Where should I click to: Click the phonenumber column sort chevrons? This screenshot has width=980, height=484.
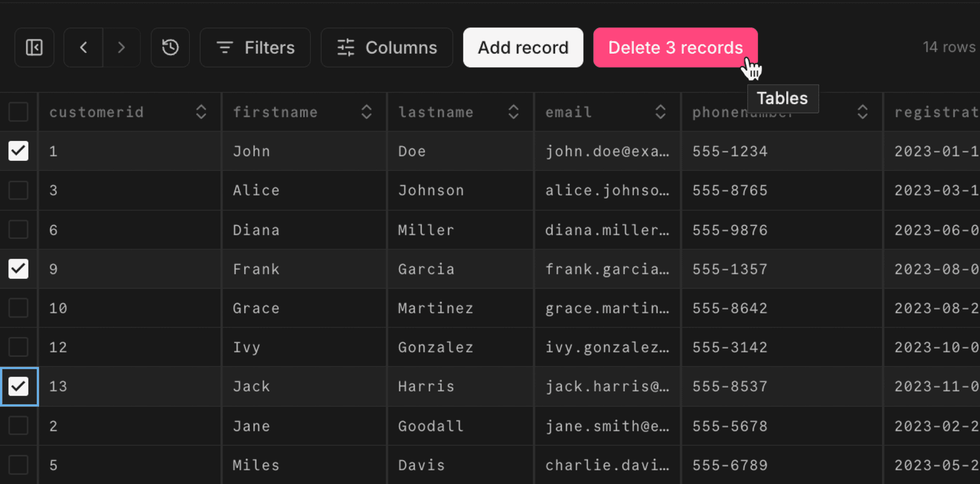(863, 111)
